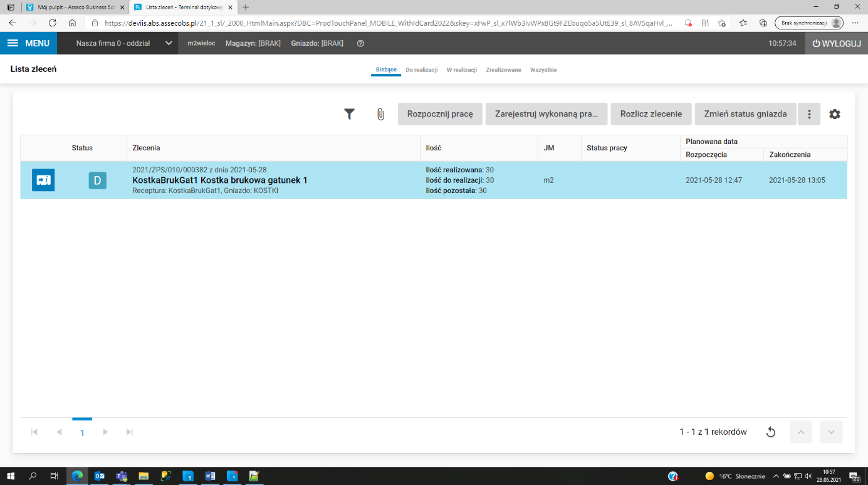868x485 pixels.
Task: Click end date 2021-05-28 13:05
Action: (x=797, y=180)
